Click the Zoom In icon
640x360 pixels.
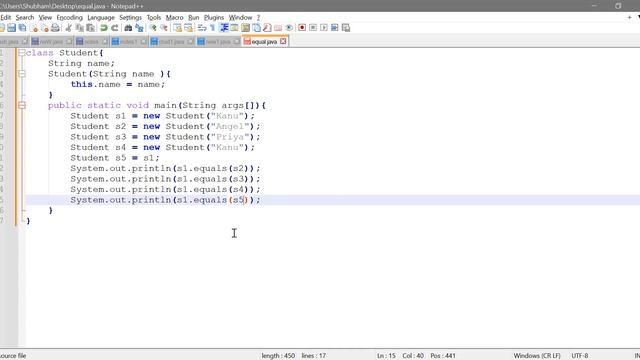tap(153, 28)
